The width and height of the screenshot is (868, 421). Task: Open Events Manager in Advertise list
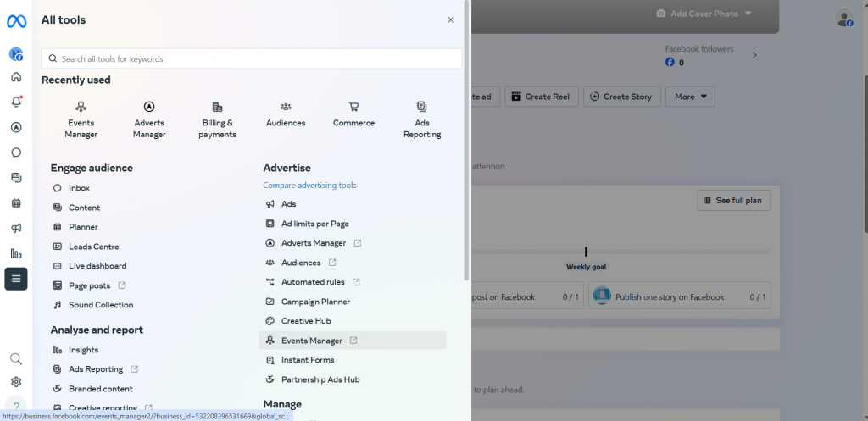coord(352,341)
